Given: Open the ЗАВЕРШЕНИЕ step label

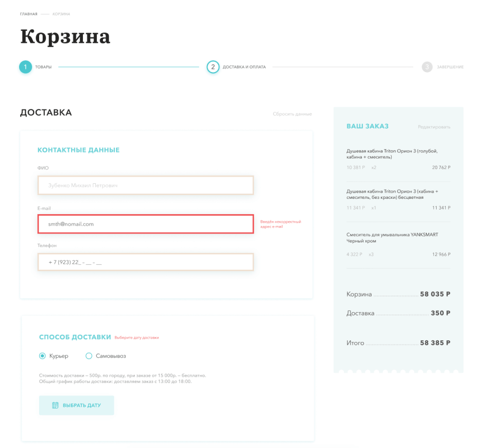Looking at the screenshot, I should pos(450,67).
